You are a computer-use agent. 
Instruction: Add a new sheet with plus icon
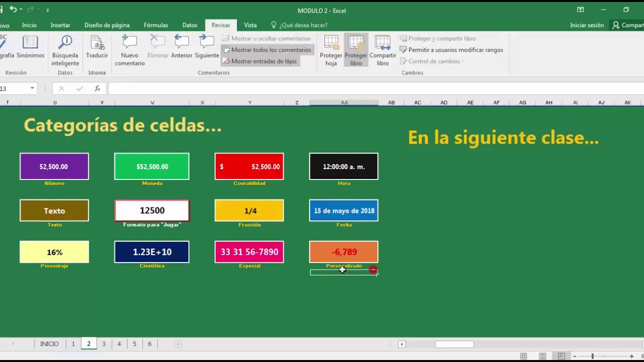(x=178, y=344)
